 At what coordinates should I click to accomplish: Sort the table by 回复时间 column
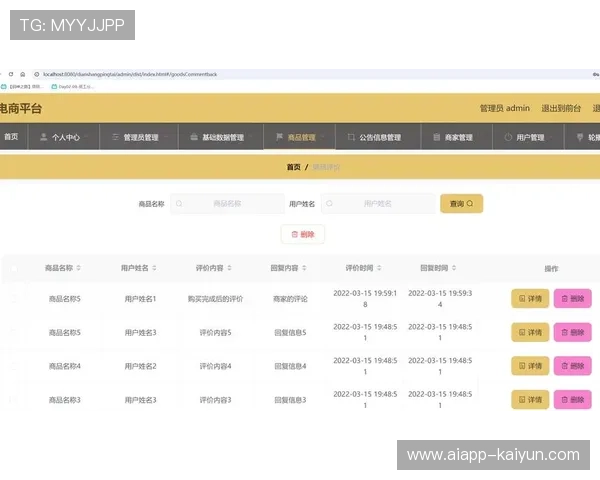pos(454,268)
